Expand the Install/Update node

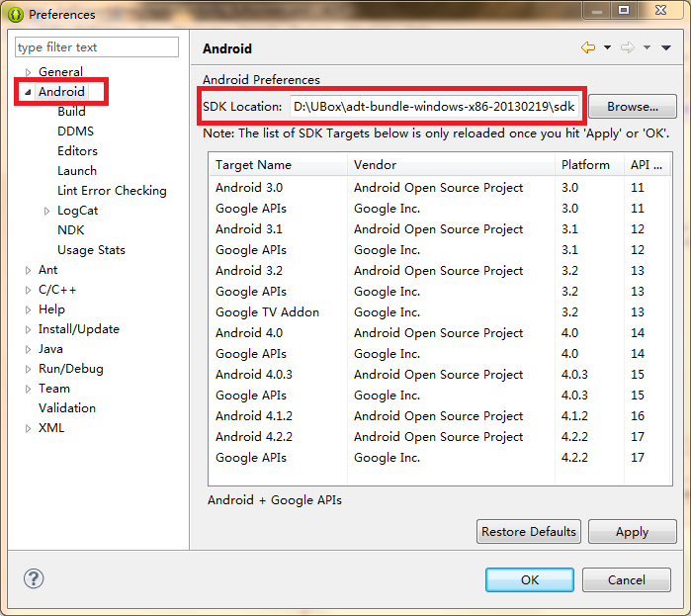tap(28, 329)
